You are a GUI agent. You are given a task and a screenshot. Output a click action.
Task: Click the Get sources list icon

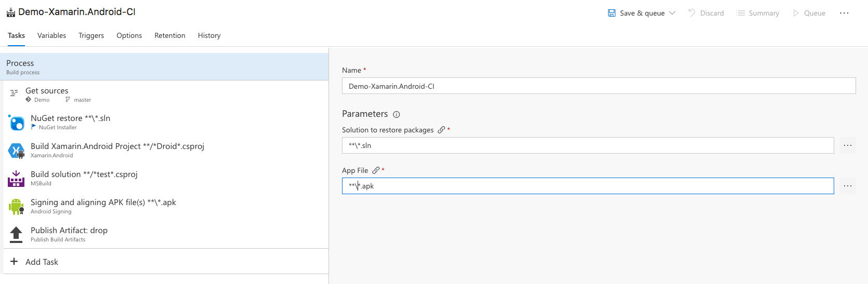click(x=14, y=93)
